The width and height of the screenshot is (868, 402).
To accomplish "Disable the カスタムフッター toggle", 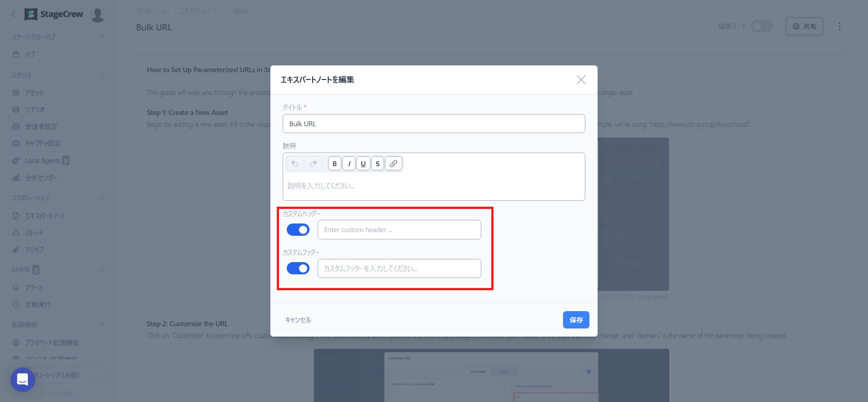I will pyautogui.click(x=298, y=268).
